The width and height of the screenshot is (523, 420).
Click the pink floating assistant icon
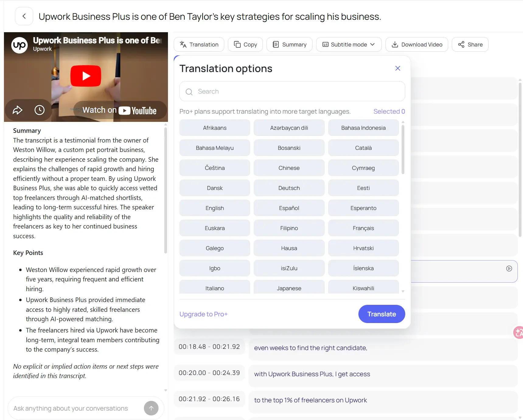pyautogui.click(x=518, y=332)
